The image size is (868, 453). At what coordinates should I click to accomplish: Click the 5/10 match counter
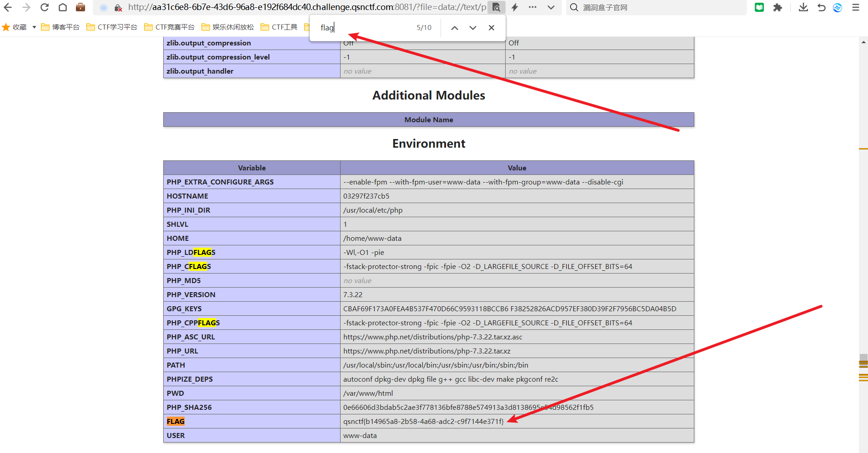click(424, 28)
